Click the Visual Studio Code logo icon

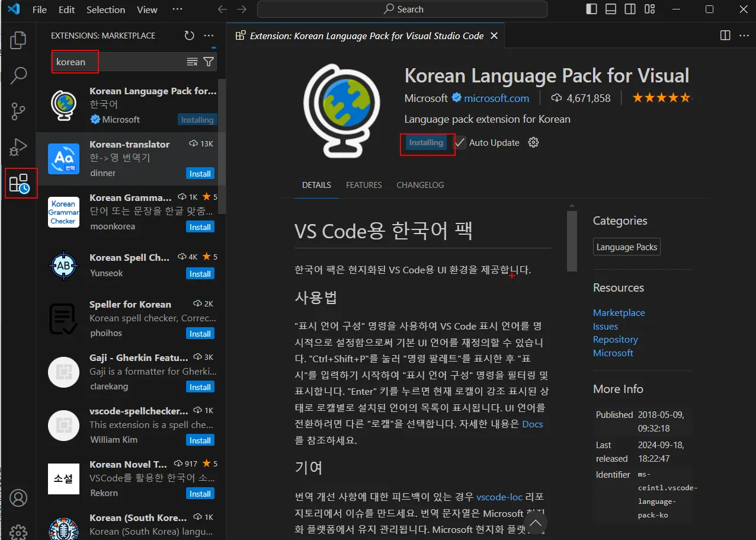[13, 9]
